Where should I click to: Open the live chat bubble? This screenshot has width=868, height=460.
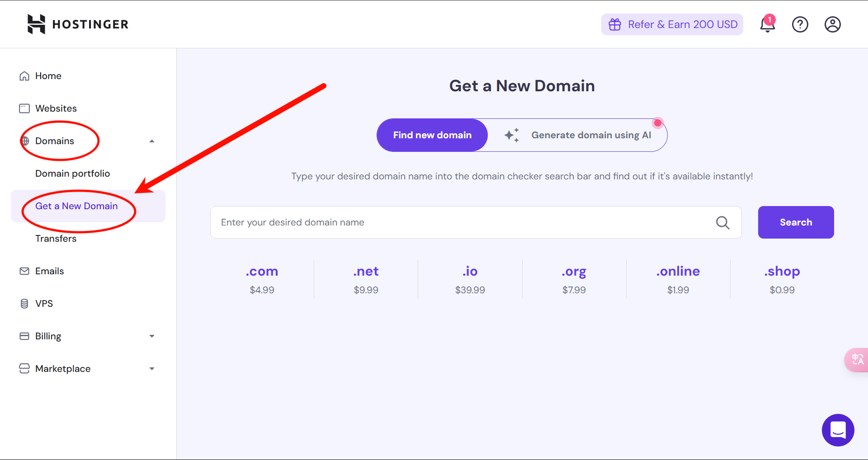(x=838, y=430)
